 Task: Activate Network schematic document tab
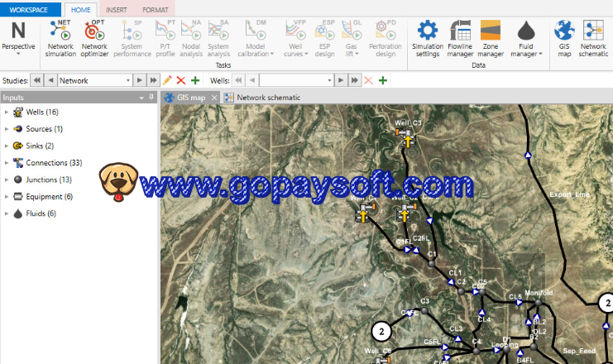tap(262, 98)
